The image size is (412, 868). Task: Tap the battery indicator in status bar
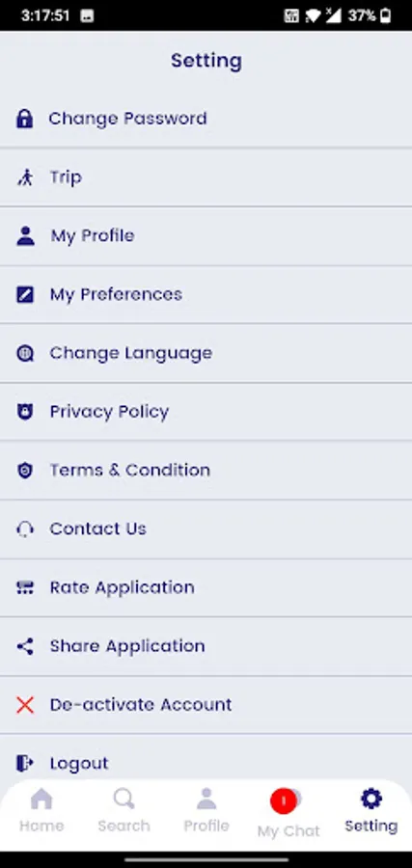pyautogui.click(x=385, y=15)
